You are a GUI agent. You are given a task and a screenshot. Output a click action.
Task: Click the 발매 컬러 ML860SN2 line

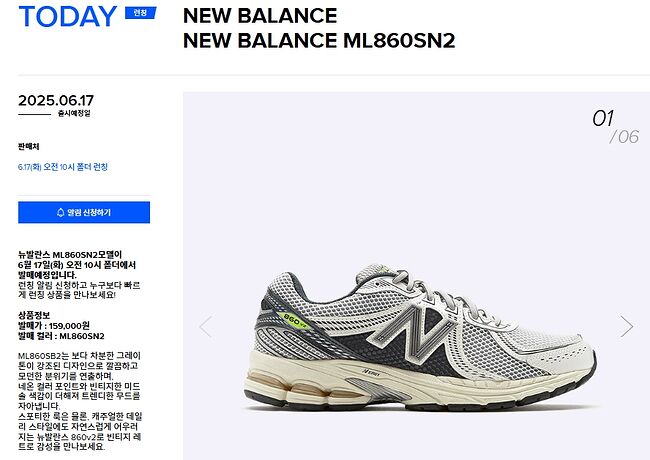[x=61, y=336]
